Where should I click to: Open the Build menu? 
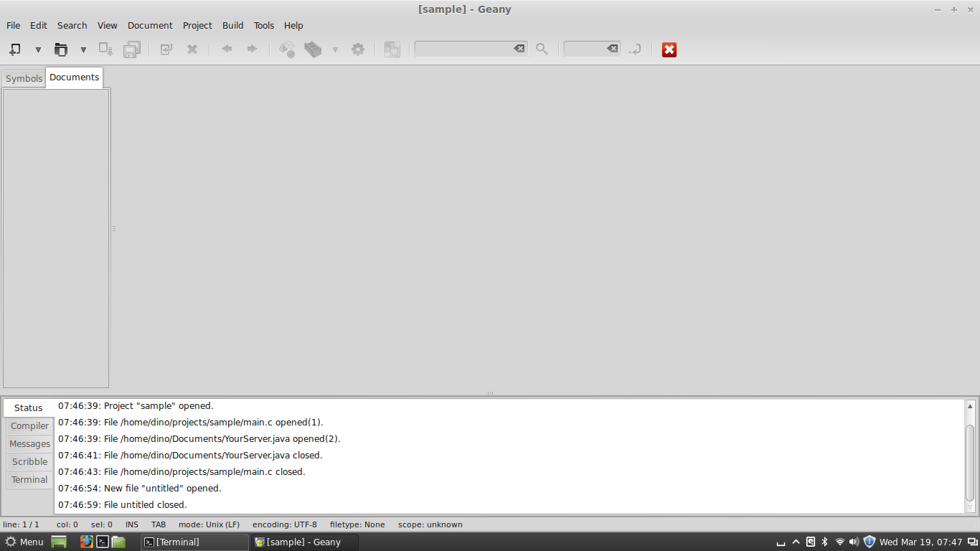233,25
